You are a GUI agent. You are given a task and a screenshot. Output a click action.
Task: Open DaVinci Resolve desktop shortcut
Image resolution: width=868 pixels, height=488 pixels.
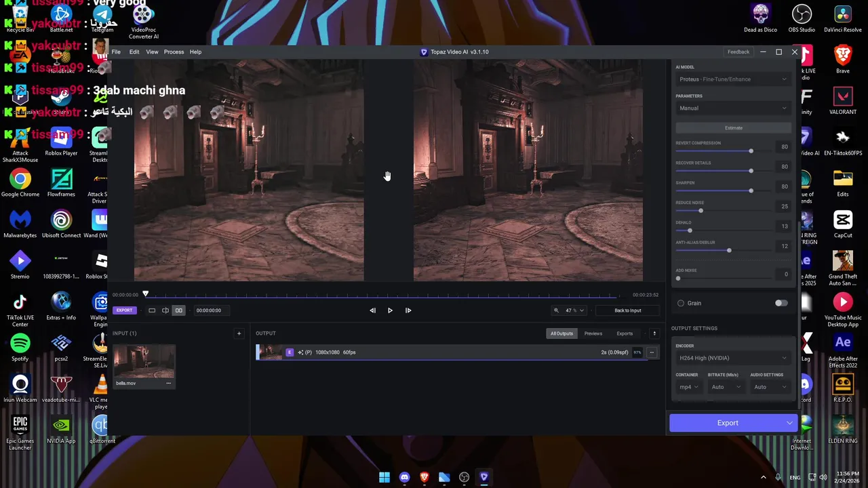pos(843,18)
